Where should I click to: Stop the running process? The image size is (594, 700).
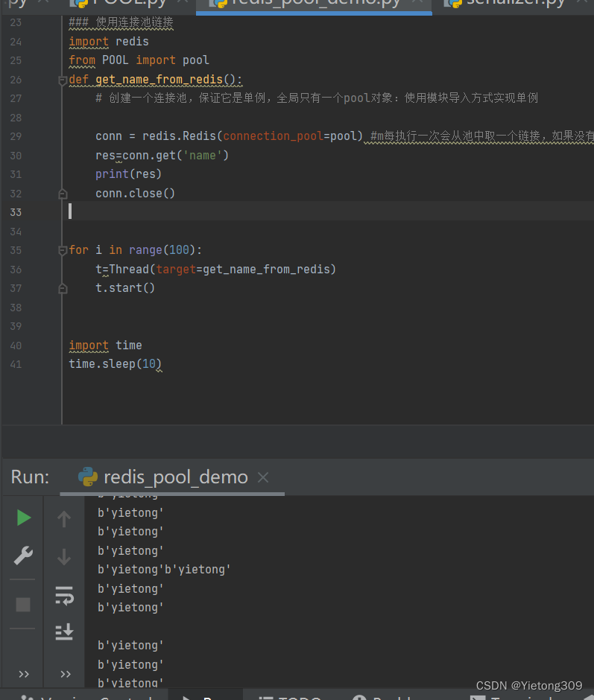tap(22, 605)
